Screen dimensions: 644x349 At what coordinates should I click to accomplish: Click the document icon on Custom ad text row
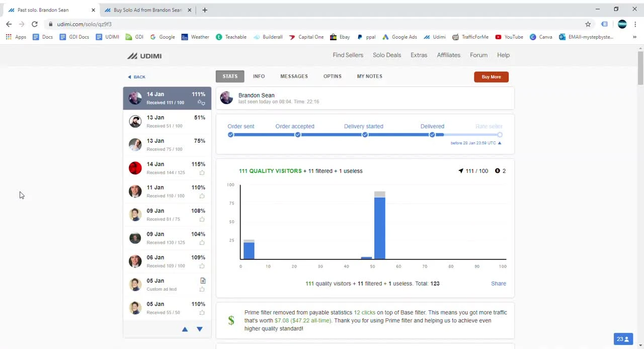coord(203,281)
